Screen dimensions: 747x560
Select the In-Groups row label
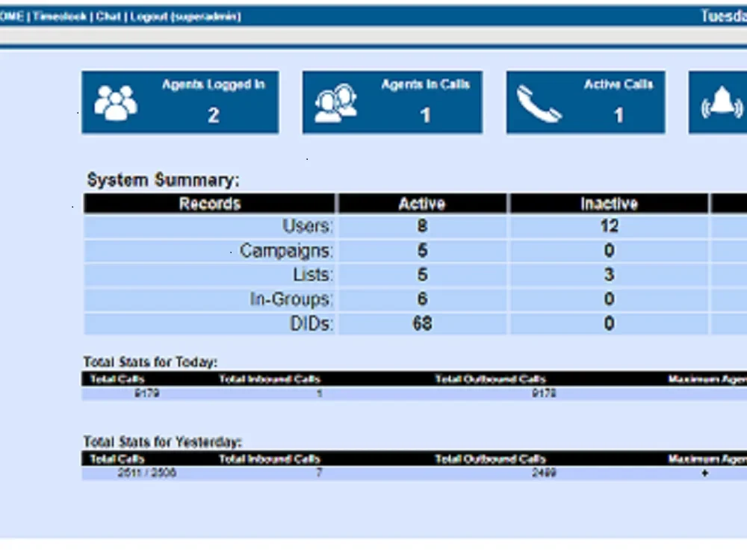(x=291, y=299)
